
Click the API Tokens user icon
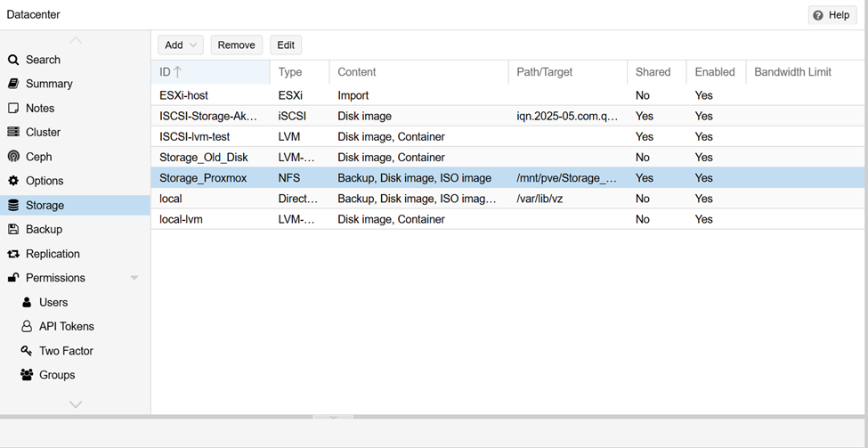(27, 327)
